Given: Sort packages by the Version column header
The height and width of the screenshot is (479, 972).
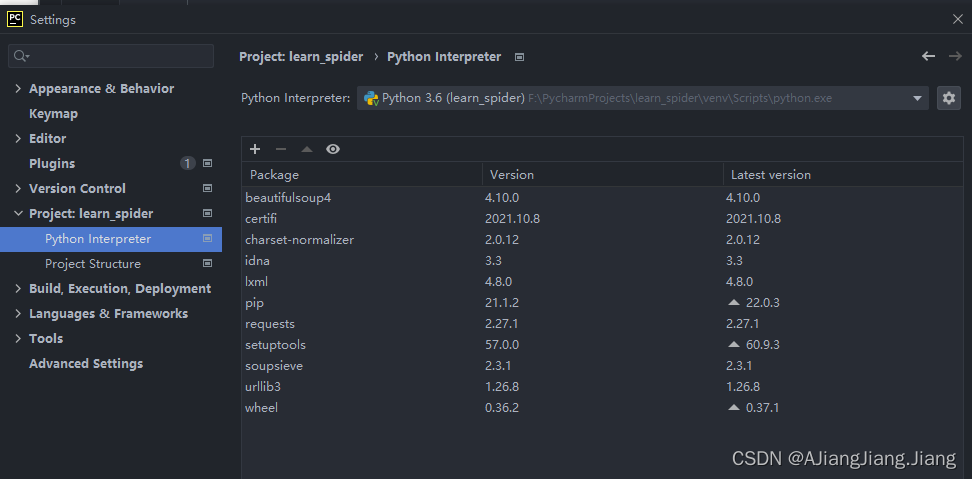Looking at the screenshot, I should click(512, 175).
